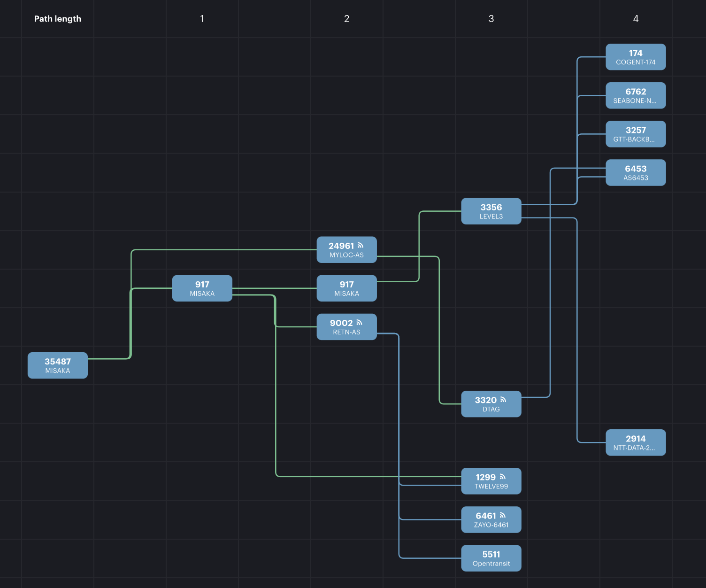Click the feed icon on 24961 MYLOC-AS node
Screen dimensions: 706x588
pos(361,245)
